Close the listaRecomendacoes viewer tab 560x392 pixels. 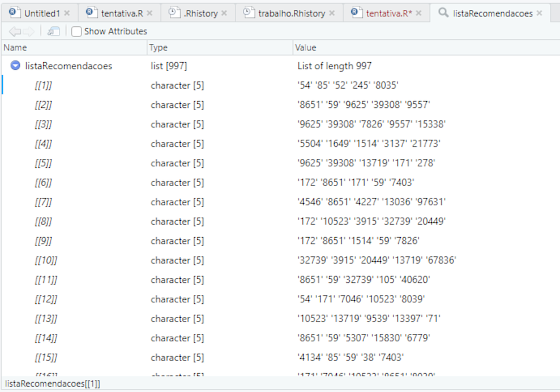point(539,13)
